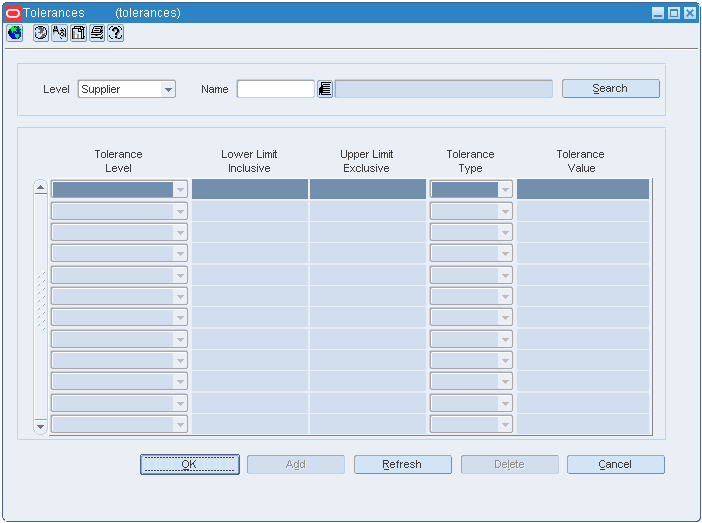Click first row Lower Limit Inclusive cell
This screenshot has width=702, height=523.
[250, 189]
